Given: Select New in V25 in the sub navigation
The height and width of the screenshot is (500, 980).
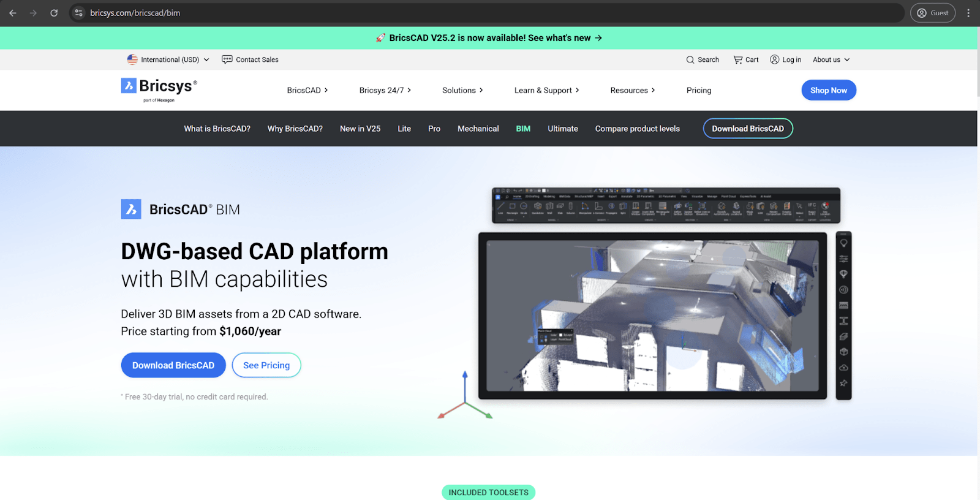Looking at the screenshot, I should (360, 129).
